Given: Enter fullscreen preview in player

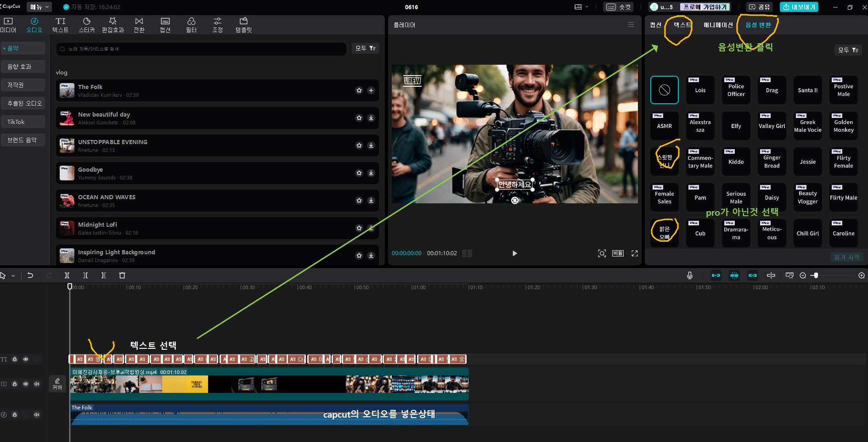Looking at the screenshot, I should click(635, 253).
